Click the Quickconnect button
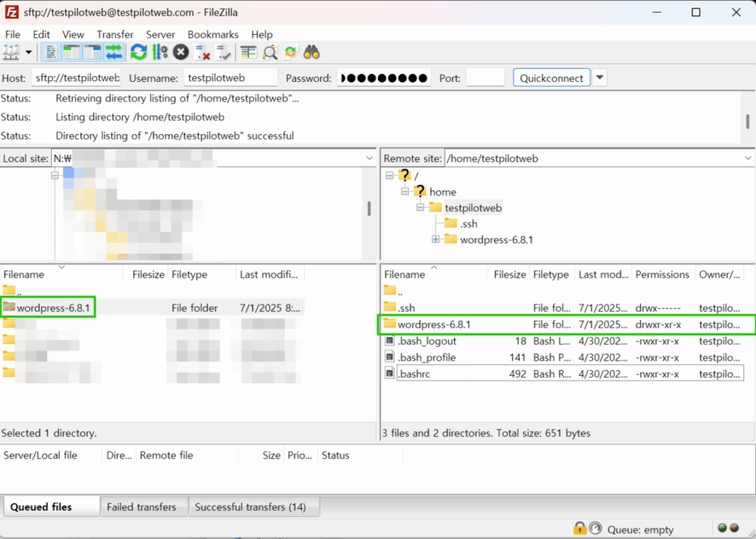 point(551,78)
